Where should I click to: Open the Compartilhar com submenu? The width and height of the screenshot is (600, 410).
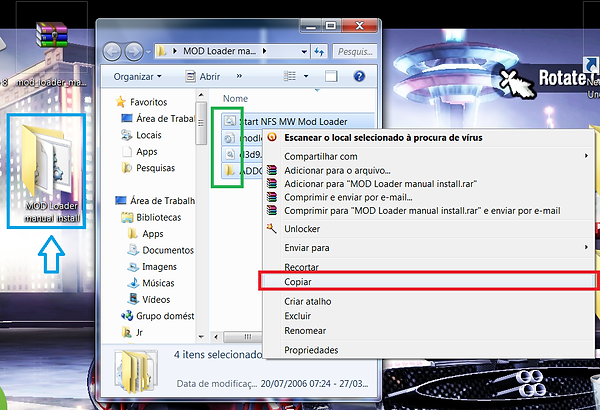[x=429, y=157]
